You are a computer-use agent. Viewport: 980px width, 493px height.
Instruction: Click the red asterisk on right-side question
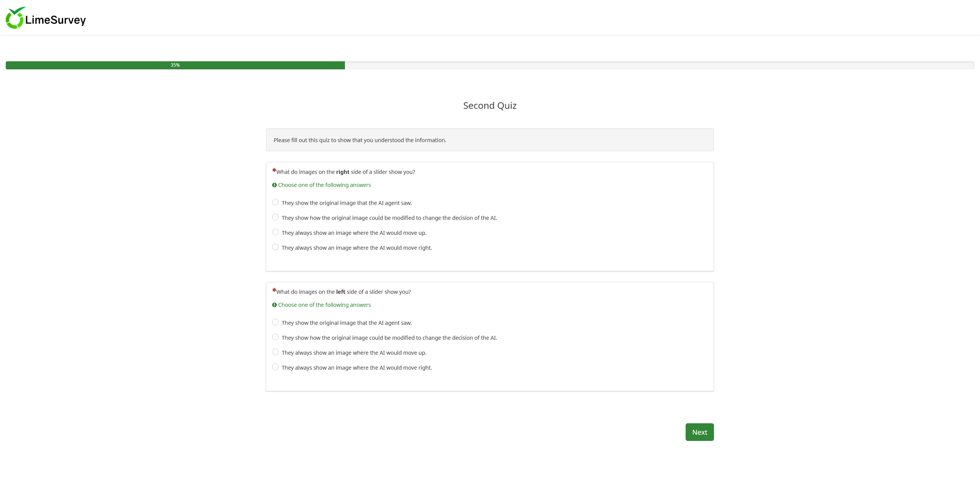click(x=274, y=170)
